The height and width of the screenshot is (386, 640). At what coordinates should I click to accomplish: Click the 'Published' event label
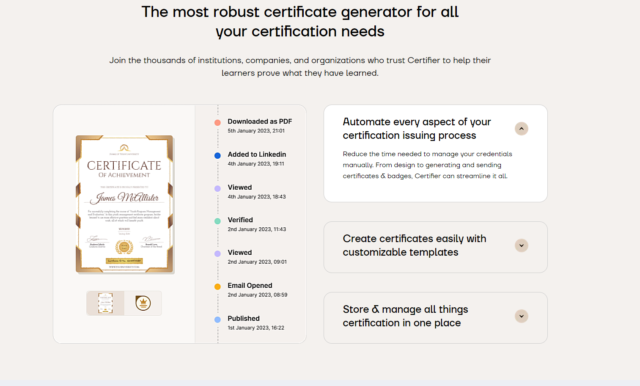tap(243, 319)
